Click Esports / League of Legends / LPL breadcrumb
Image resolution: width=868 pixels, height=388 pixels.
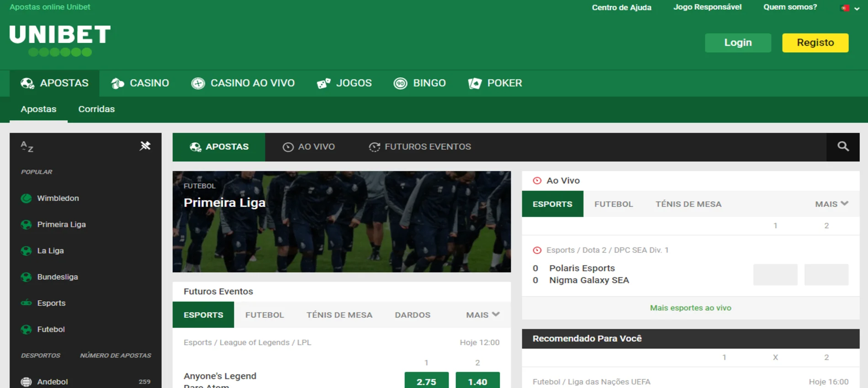point(247,342)
